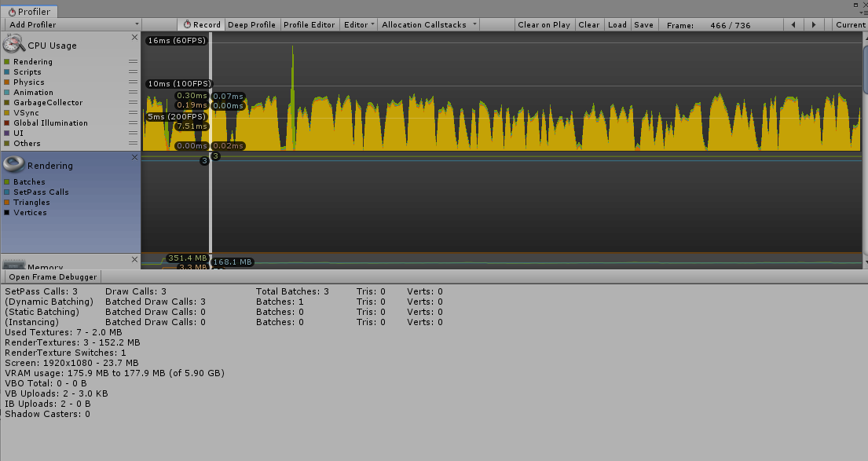This screenshot has height=461, width=868.
Task: Toggle the Triangles series color box
Action: pos(6,202)
